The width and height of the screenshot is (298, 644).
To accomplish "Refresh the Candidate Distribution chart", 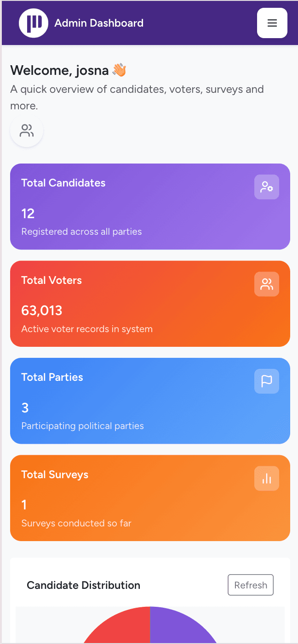I will [x=251, y=585].
